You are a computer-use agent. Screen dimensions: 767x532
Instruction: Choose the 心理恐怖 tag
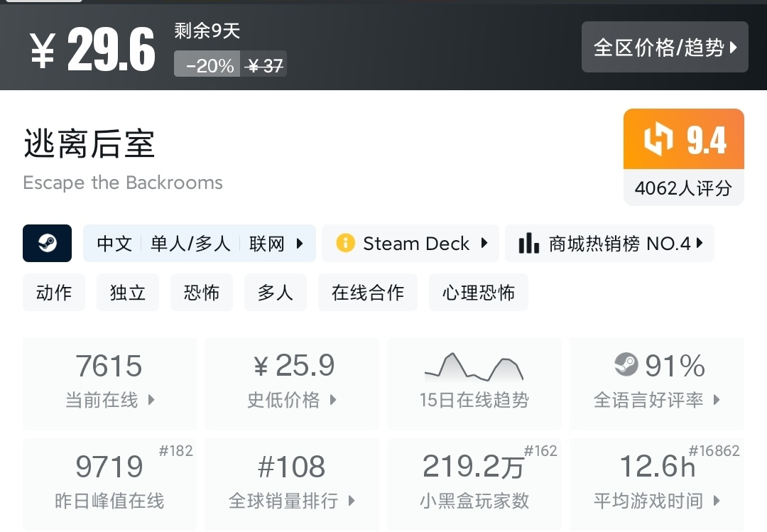(479, 293)
